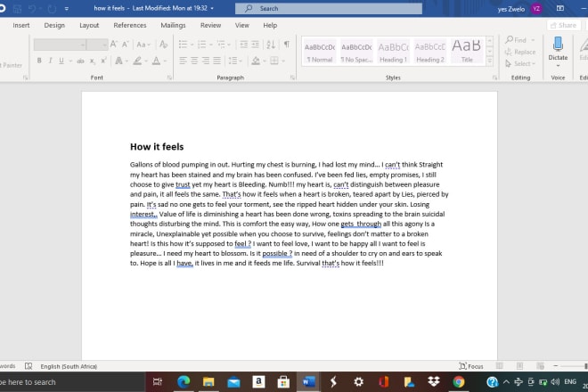Screen dimensions: 588x392
Task: Open Google Chrome from taskbar
Action: click(x=458, y=381)
